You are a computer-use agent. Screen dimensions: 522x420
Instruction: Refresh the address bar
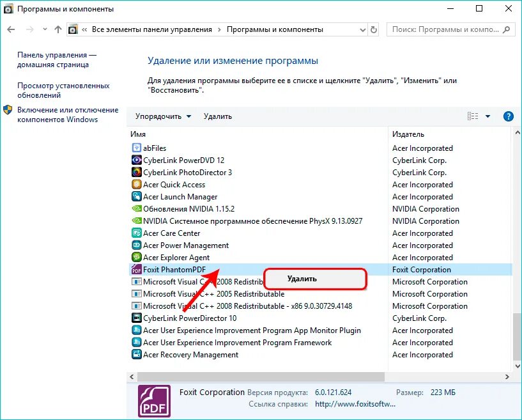click(374, 29)
